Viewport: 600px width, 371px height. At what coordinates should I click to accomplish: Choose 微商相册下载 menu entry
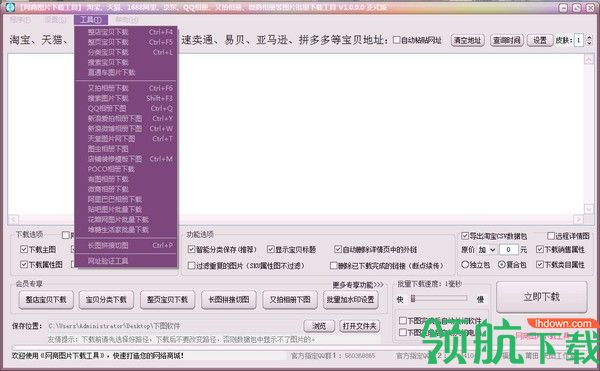(x=126, y=189)
